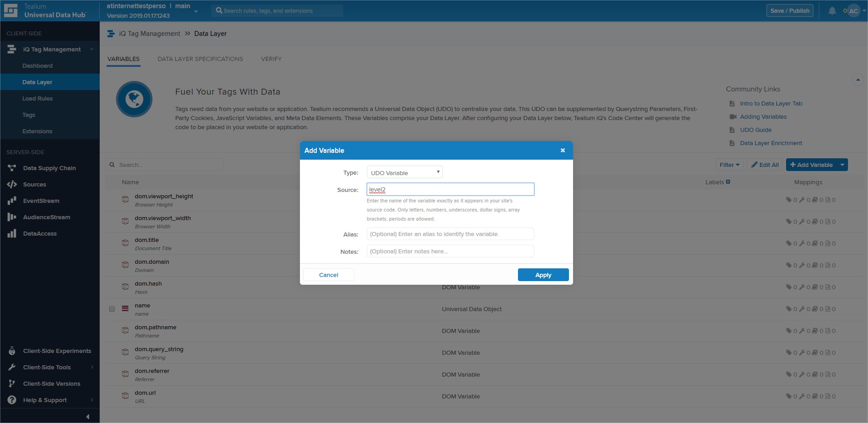
Task: Click into the Alias input field
Action: click(x=450, y=234)
